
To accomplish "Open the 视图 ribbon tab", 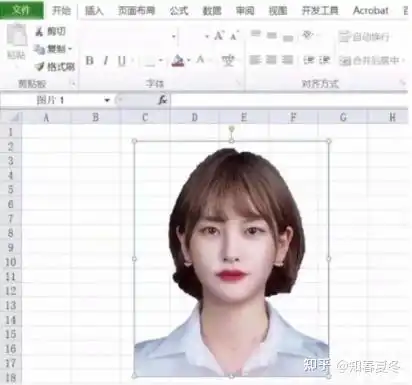I will pos(278,11).
